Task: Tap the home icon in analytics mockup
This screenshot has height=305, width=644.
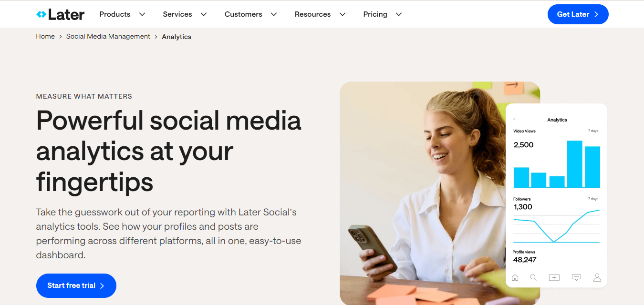Action: click(x=515, y=277)
